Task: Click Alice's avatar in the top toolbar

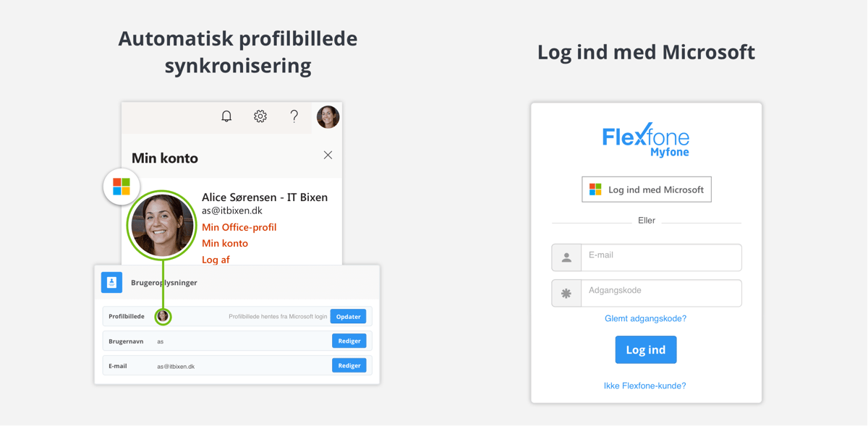Action: 328,116
